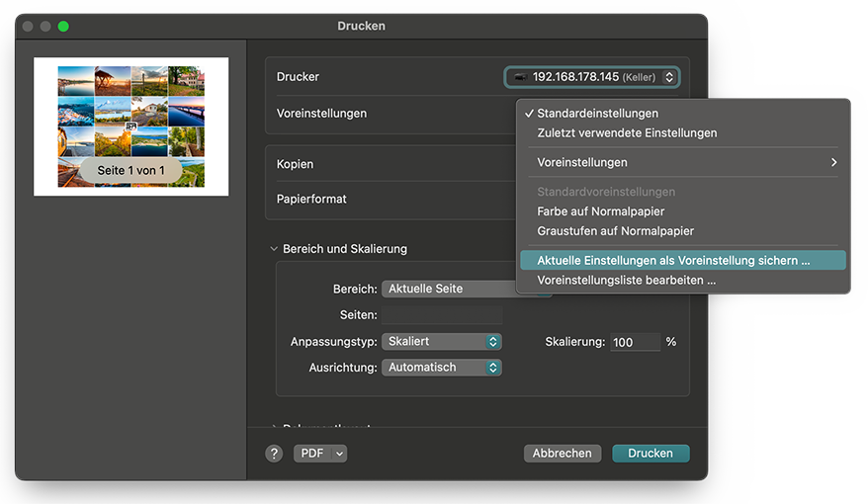Open the Voreinstellungen submenu with arrow
The width and height of the screenshot is (868, 504).
click(682, 162)
